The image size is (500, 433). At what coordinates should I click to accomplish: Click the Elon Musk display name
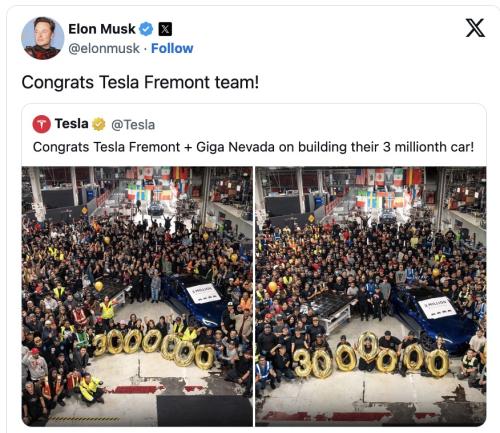(102, 29)
